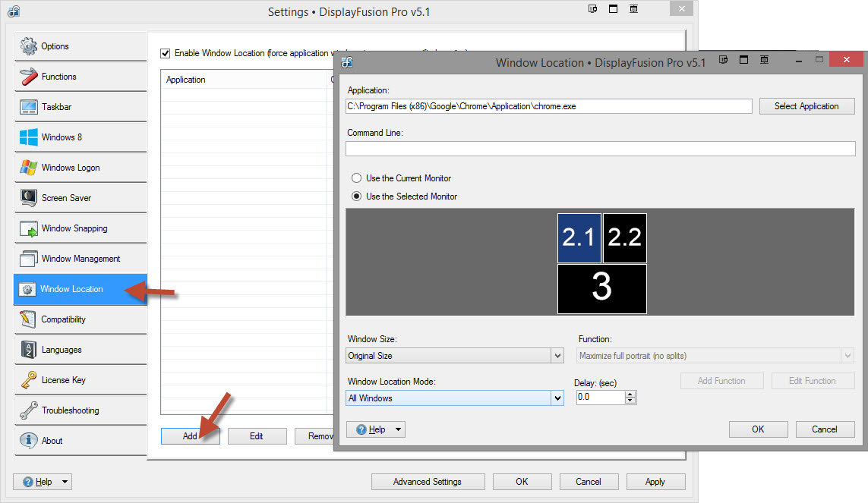Click the Advanced Settings button
868x503 pixels.
point(427,482)
